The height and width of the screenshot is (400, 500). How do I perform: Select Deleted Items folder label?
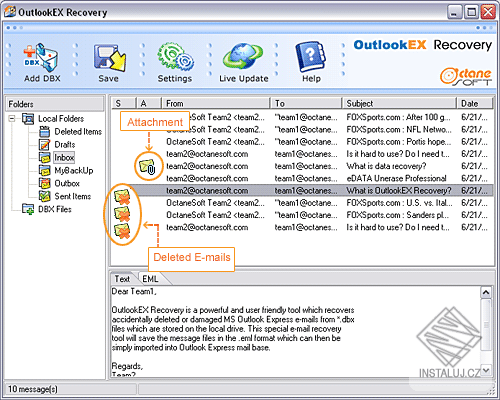point(78,132)
